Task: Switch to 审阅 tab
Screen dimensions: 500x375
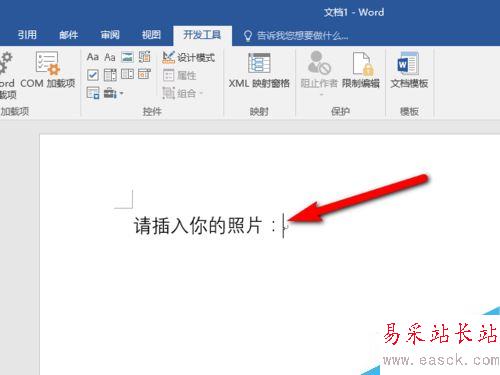Action: (110, 35)
